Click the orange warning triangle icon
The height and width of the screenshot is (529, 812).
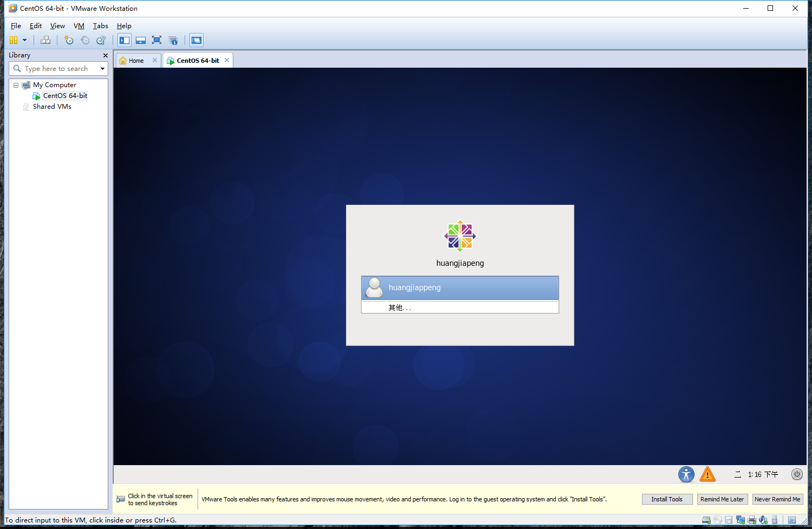708,474
